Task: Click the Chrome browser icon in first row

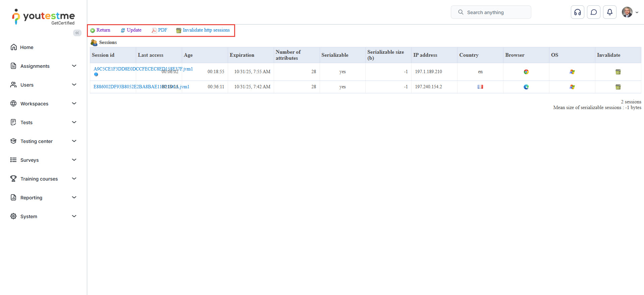Action: click(526, 72)
